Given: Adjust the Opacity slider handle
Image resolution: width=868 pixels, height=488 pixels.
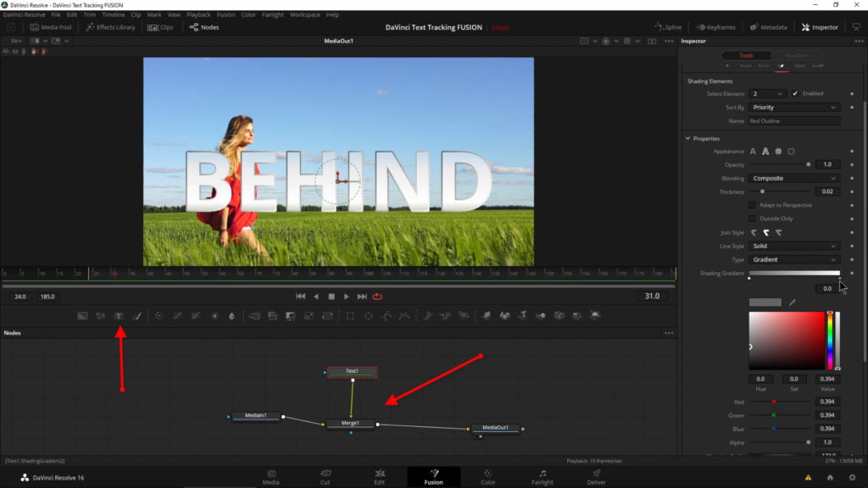Looking at the screenshot, I should tap(808, 165).
